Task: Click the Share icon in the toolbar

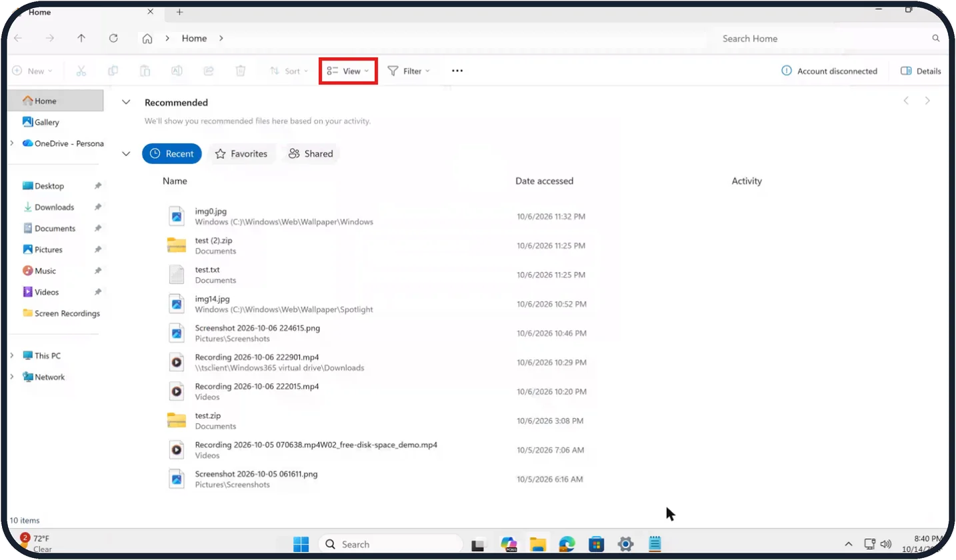Action: tap(209, 71)
